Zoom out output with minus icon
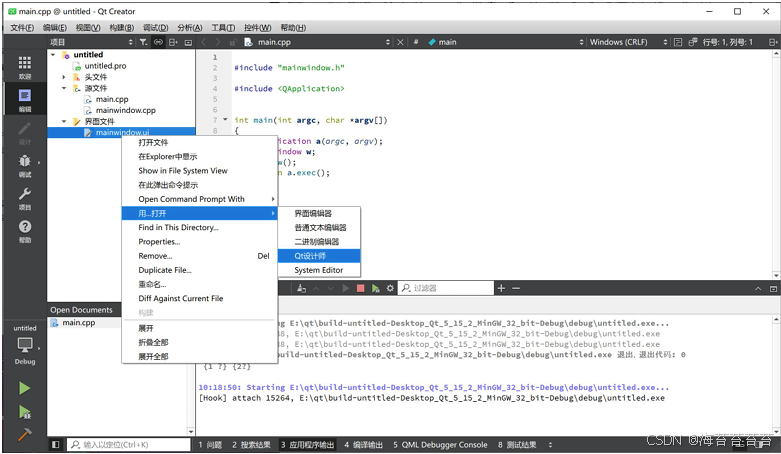Screen dimensions: 781x454 pyautogui.click(x=516, y=288)
